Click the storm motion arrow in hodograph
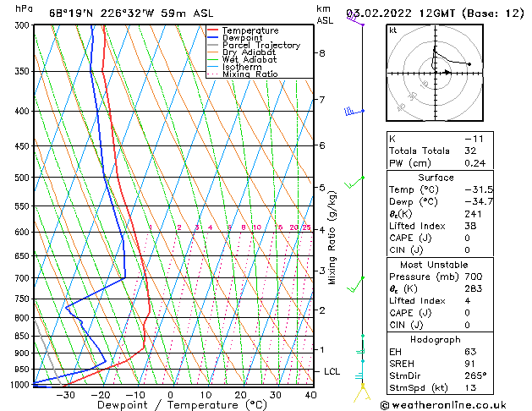Viewport: 532px width, 411px height. [447, 72]
